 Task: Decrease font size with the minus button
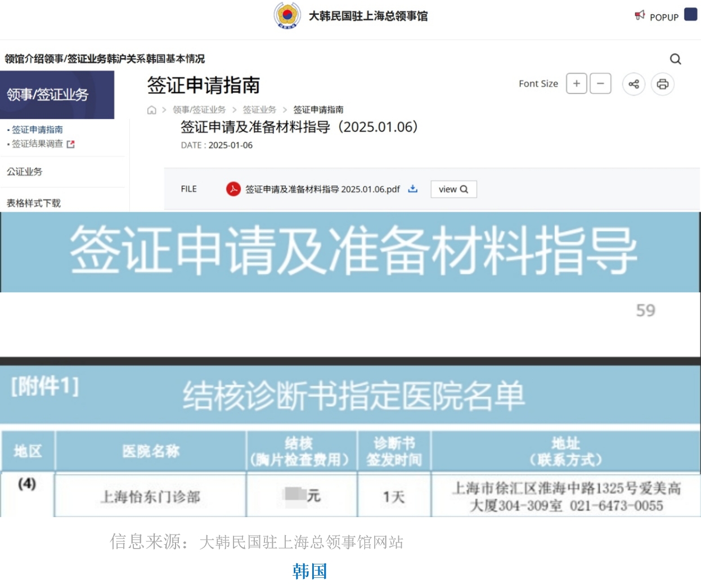600,83
